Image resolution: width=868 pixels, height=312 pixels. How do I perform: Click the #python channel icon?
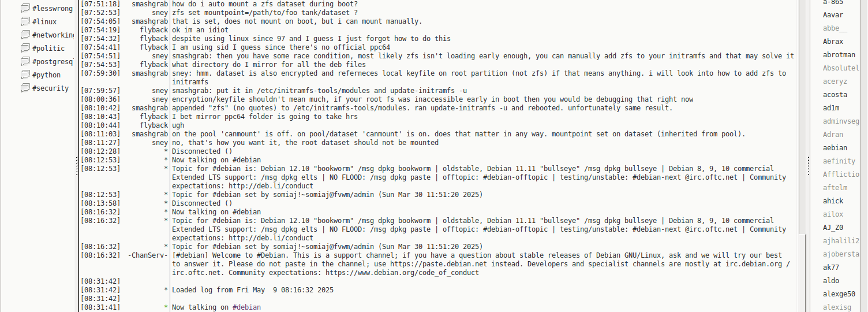pyautogui.click(x=25, y=75)
